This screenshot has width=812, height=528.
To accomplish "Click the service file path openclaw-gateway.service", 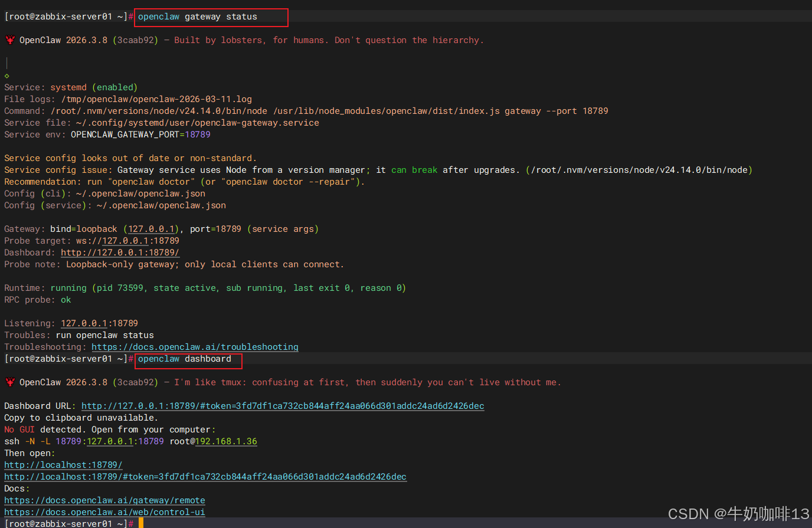I will click(198, 123).
